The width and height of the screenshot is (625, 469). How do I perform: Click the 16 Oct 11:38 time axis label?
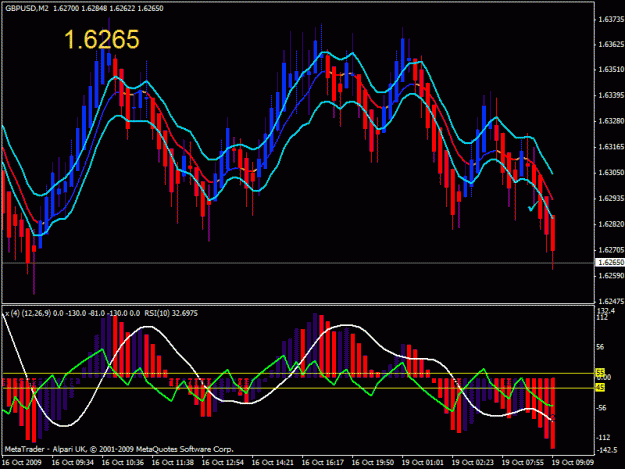point(173,462)
